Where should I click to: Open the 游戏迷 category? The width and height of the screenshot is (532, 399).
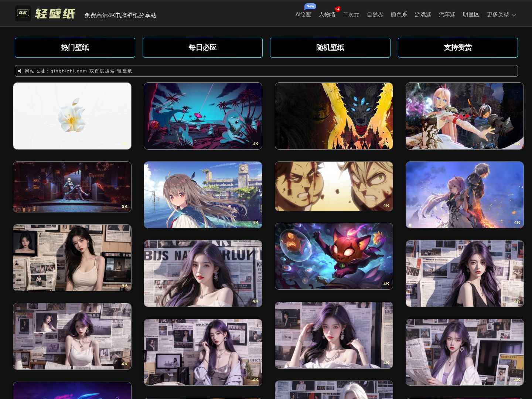pyautogui.click(x=423, y=14)
